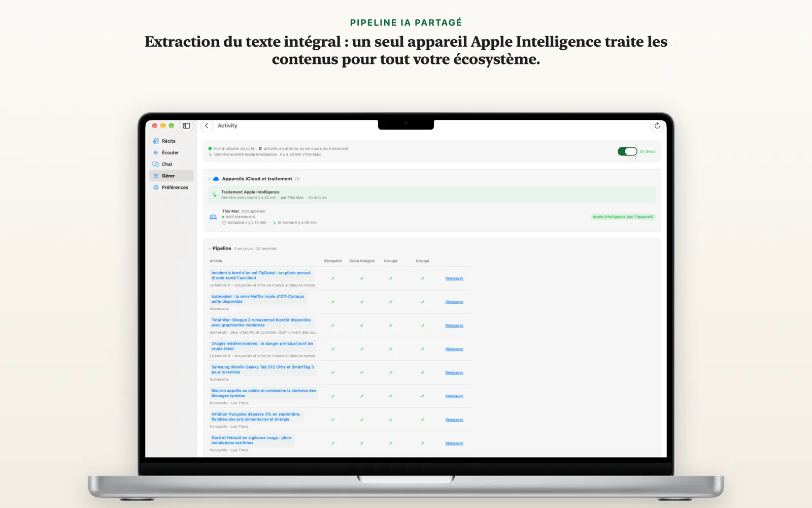This screenshot has height=508, width=812.
Task: Click Récupéré checkmark for Macron article
Action: point(333,396)
